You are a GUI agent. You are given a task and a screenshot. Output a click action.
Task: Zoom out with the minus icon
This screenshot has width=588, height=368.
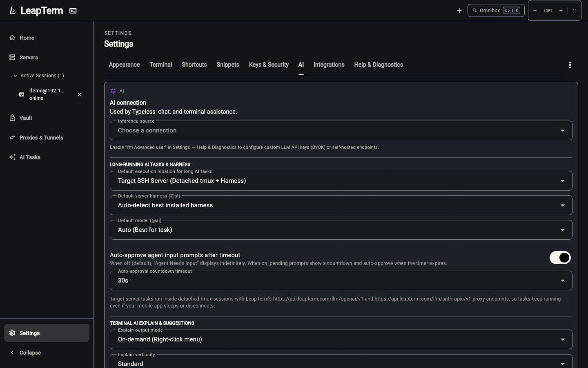(535, 11)
